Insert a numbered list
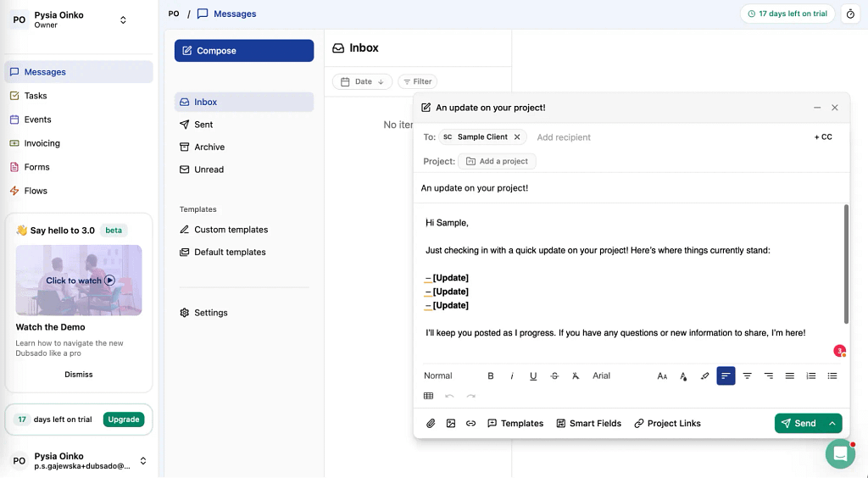 click(811, 375)
